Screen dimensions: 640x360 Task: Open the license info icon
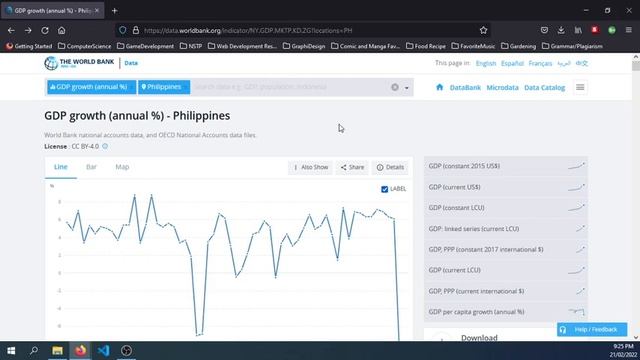coord(105,146)
